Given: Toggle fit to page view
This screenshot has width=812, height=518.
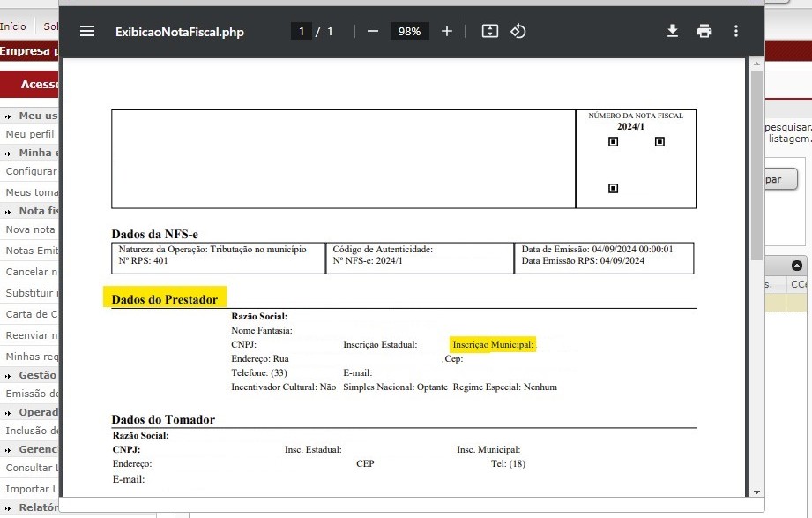Looking at the screenshot, I should tap(490, 31).
